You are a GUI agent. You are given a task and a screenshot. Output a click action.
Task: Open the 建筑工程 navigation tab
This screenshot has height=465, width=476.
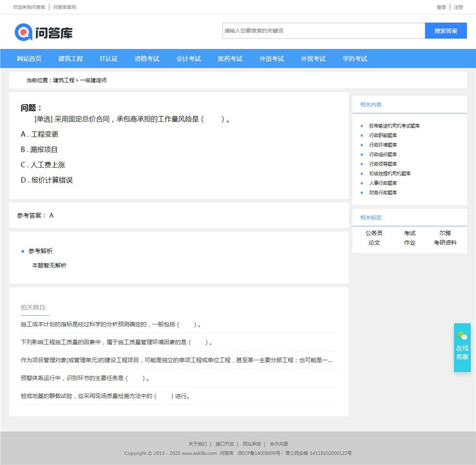click(70, 58)
